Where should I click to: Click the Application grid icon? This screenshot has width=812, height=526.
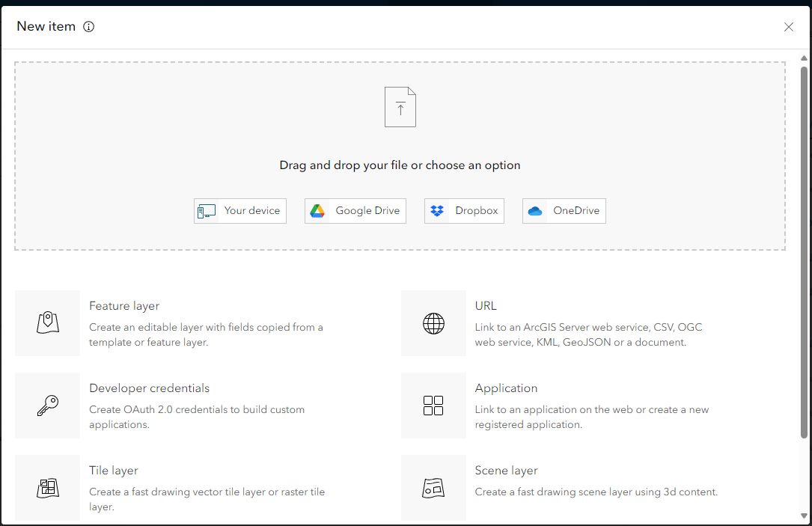coord(433,406)
